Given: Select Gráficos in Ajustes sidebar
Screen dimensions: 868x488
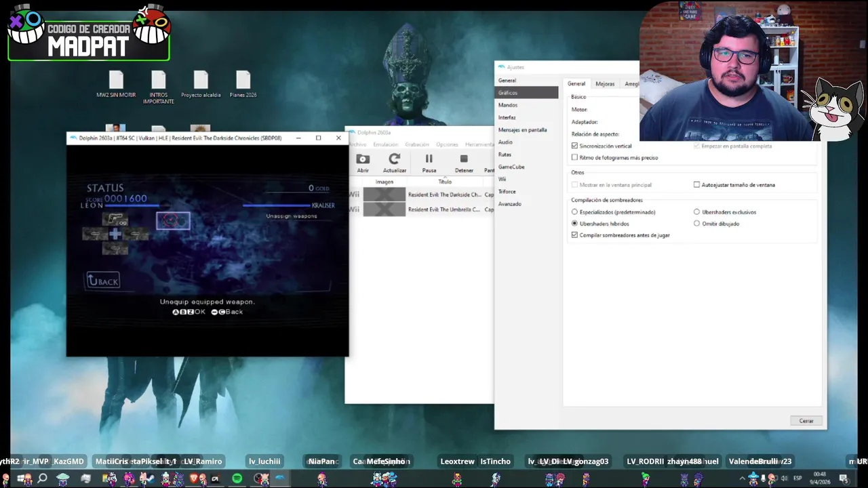Looking at the screenshot, I should coord(526,92).
